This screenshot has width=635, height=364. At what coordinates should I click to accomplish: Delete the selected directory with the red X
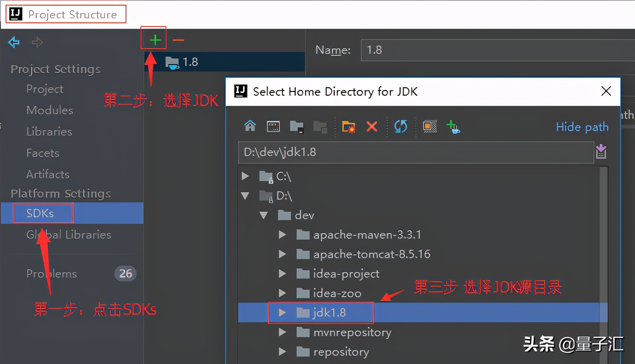pyautogui.click(x=372, y=126)
